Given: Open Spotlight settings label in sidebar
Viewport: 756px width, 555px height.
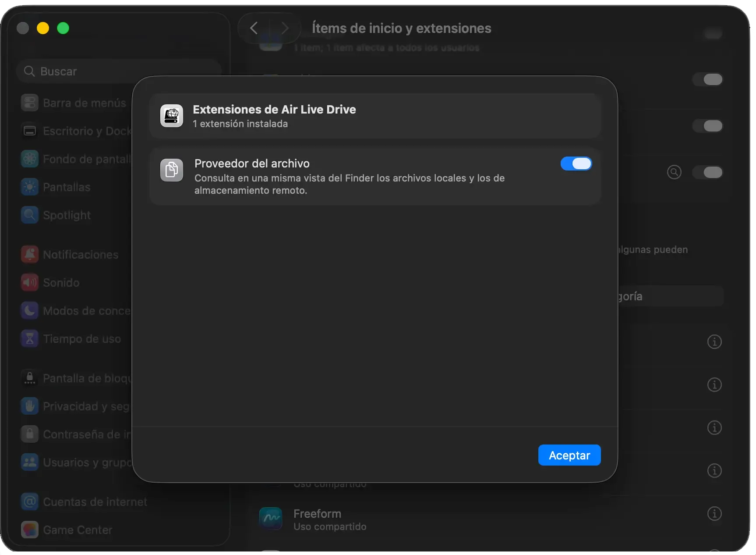Looking at the screenshot, I should 67,215.
